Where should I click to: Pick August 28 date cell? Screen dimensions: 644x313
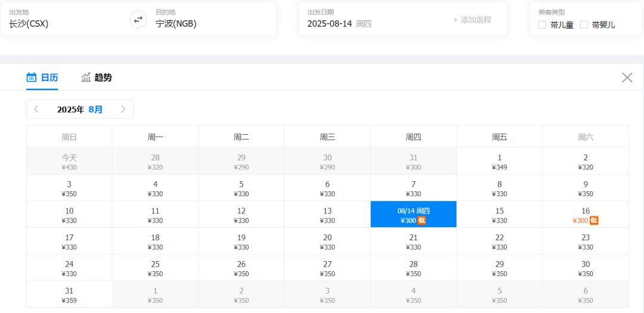coord(413,268)
